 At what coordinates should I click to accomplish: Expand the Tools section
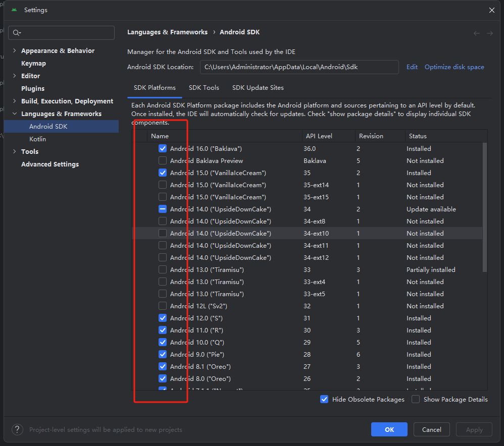tap(15, 151)
